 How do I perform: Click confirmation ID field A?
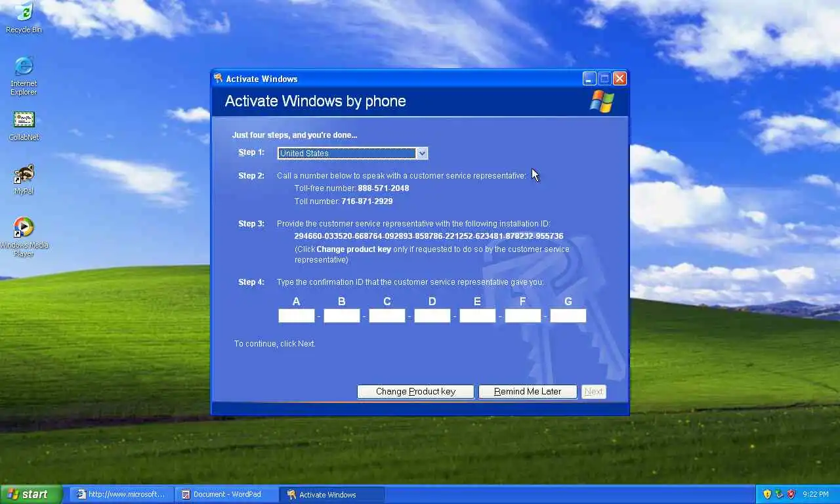(x=297, y=316)
